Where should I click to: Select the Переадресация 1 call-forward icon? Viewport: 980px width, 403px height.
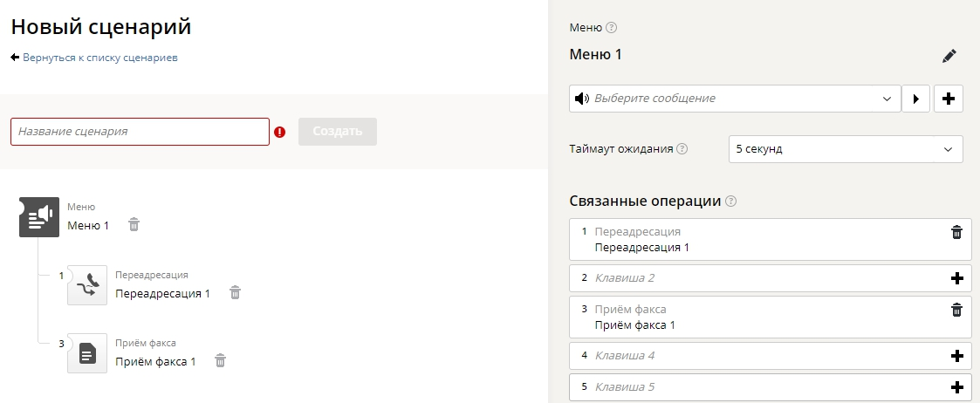(87, 285)
